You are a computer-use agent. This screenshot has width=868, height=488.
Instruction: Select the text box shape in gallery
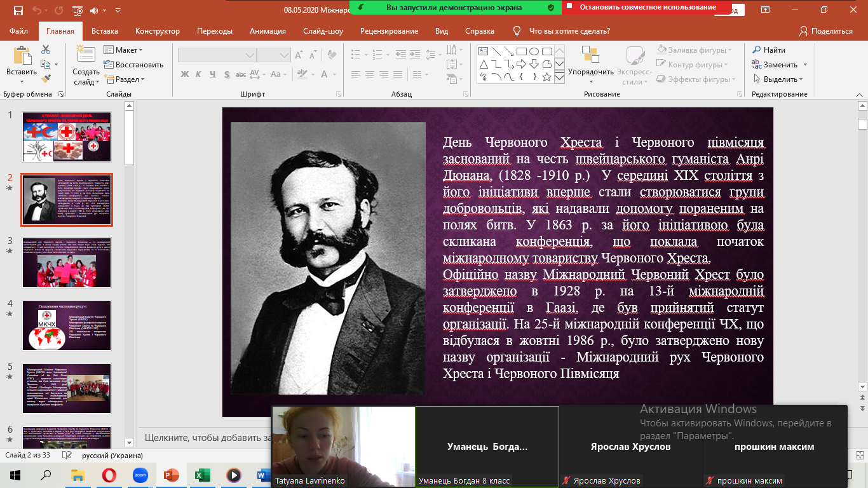483,51
